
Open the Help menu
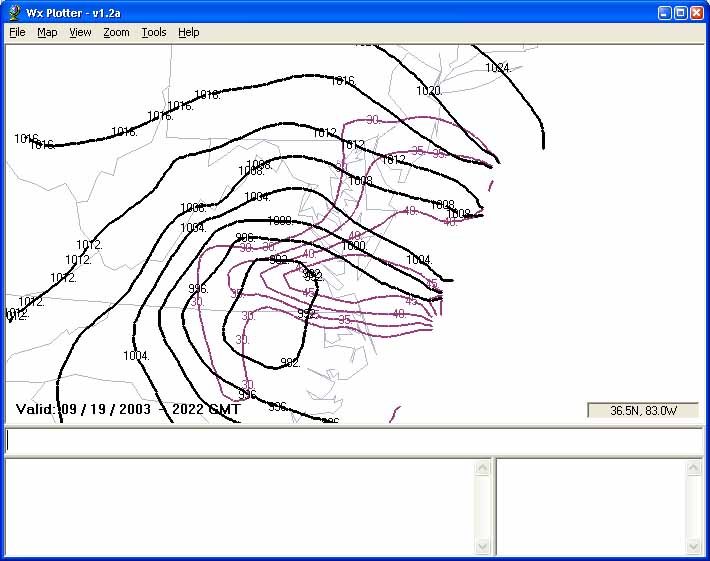coord(189,32)
